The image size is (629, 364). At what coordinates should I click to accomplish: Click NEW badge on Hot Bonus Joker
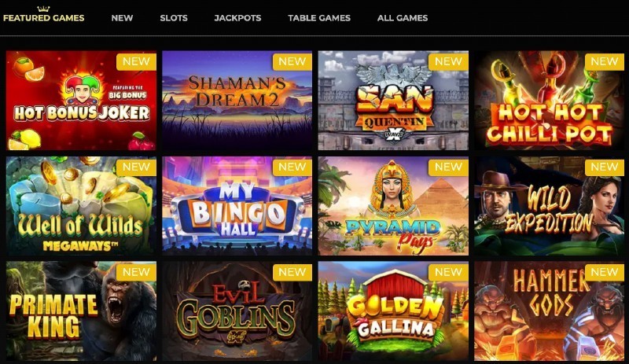pyautogui.click(x=136, y=61)
